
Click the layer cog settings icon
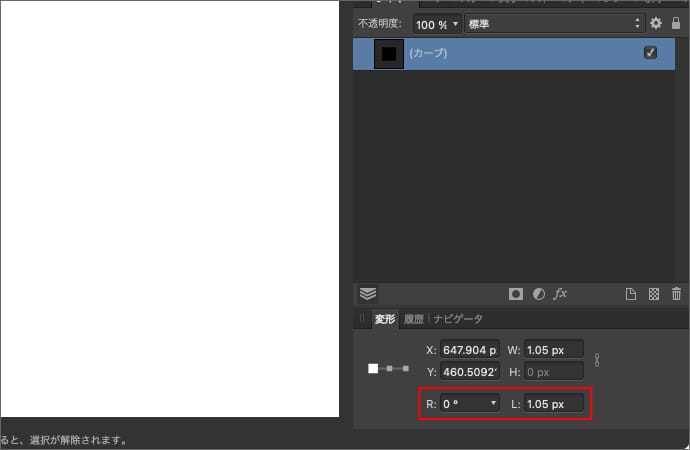pos(656,23)
